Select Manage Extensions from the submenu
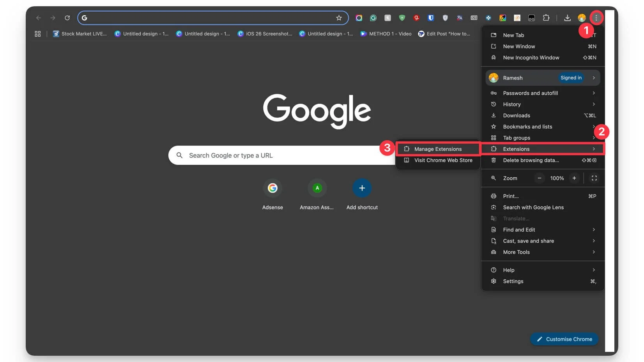 tap(438, 149)
